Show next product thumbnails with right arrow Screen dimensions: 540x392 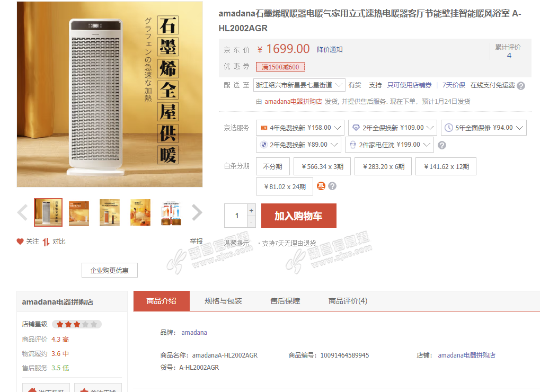tap(197, 212)
